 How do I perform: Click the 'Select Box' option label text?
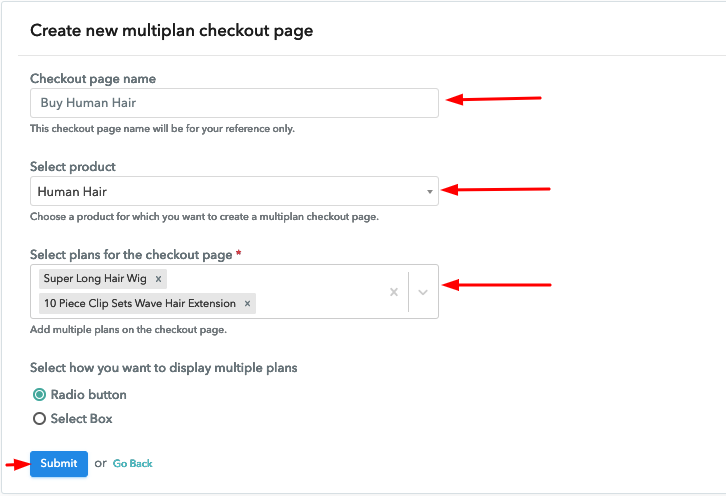81,419
